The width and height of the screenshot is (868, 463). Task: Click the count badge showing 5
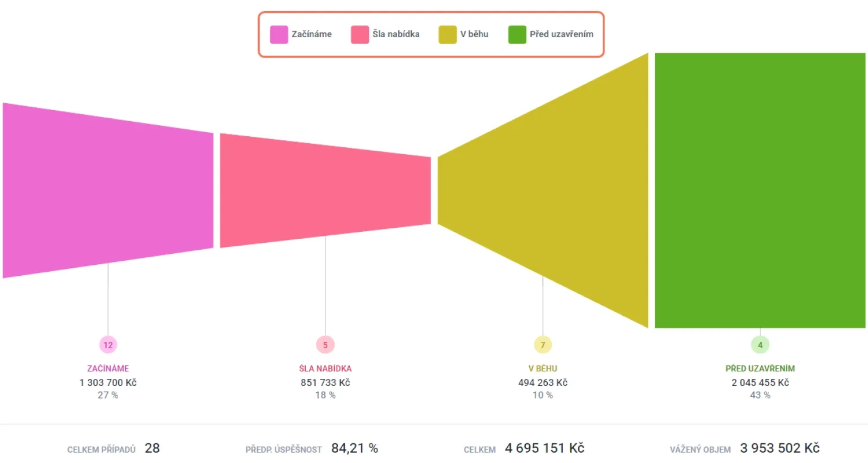pos(325,345)
